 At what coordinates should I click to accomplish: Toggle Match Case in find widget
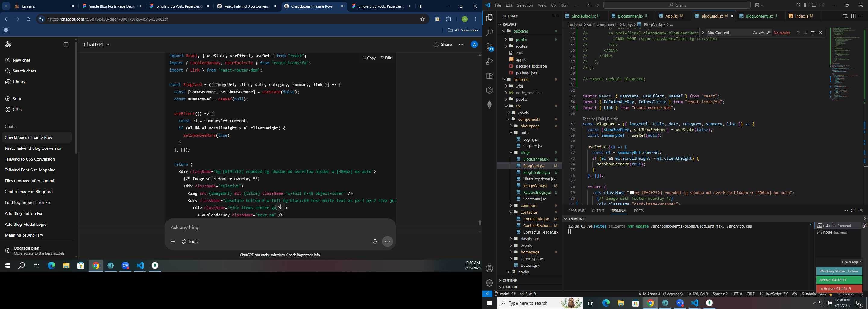(755, 33)
